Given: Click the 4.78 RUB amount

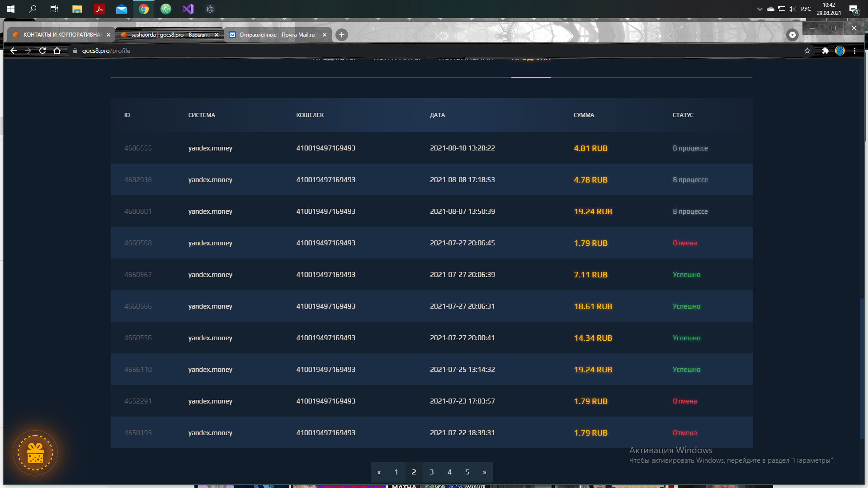Looking at the screenshot, I should coord(591,180).
